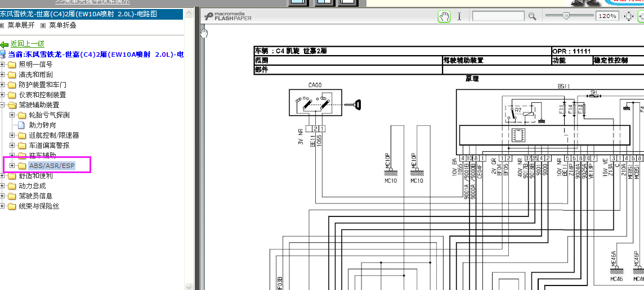The width and height of the screenshot is (644, 290).
Task: Expand the 仪表和控制装置 folder
Action: click(2, 95)
